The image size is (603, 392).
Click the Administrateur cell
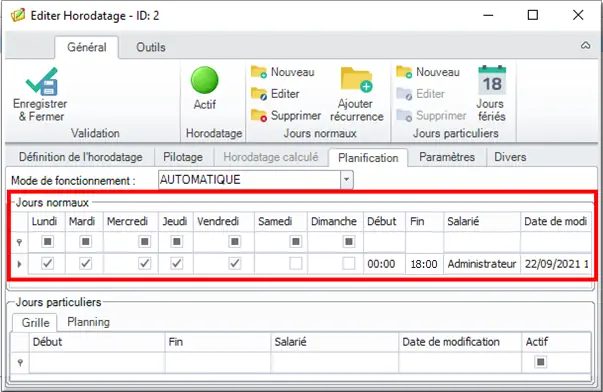point(482,264)
